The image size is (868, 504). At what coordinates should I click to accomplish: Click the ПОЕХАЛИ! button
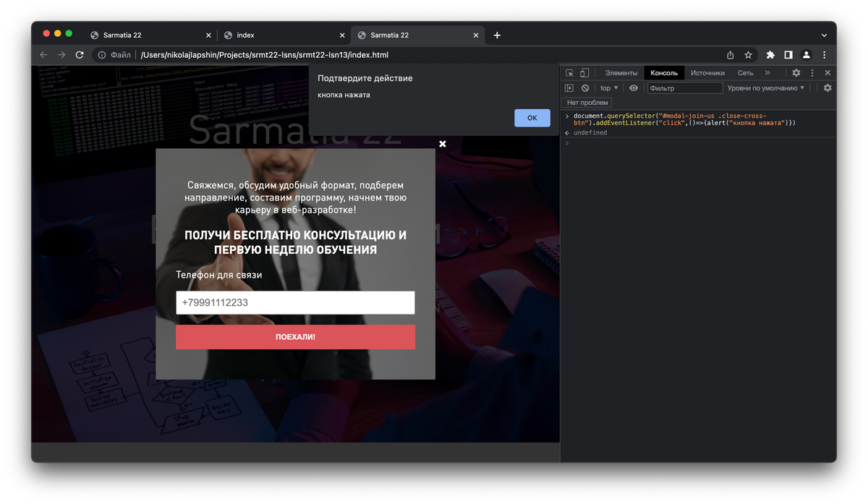pos(295,337)
